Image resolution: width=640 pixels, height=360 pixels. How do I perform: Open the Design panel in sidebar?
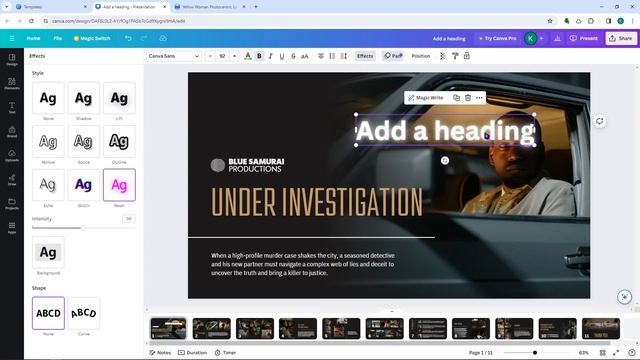point(12,60)
